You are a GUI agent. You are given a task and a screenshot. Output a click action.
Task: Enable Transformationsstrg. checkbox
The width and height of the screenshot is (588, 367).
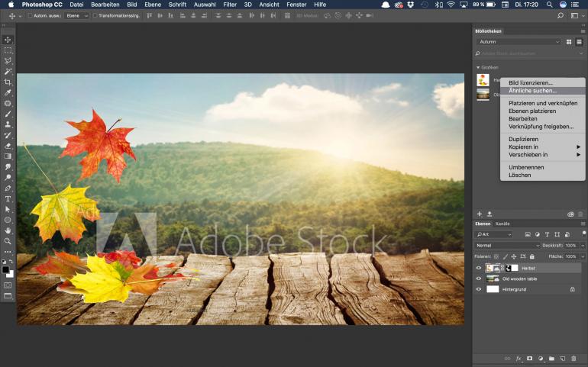point(95,16)
